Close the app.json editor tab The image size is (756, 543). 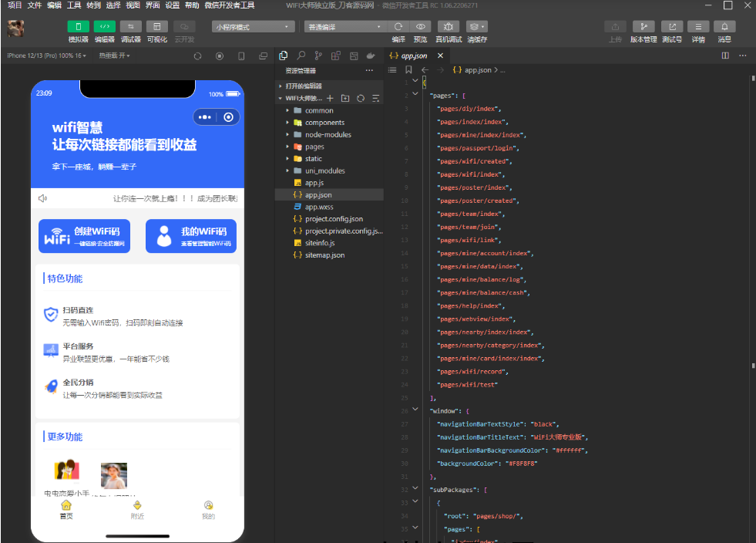coord(440,56)
